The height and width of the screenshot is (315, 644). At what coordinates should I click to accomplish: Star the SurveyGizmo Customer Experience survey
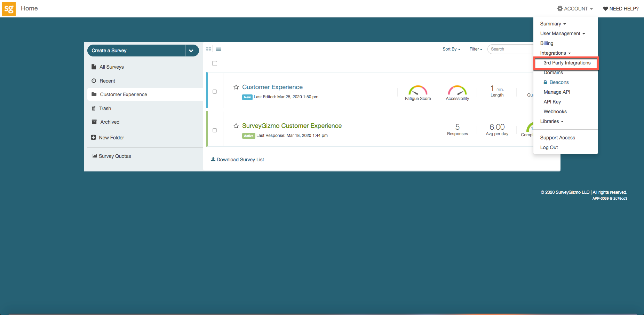tap(236, 126)
